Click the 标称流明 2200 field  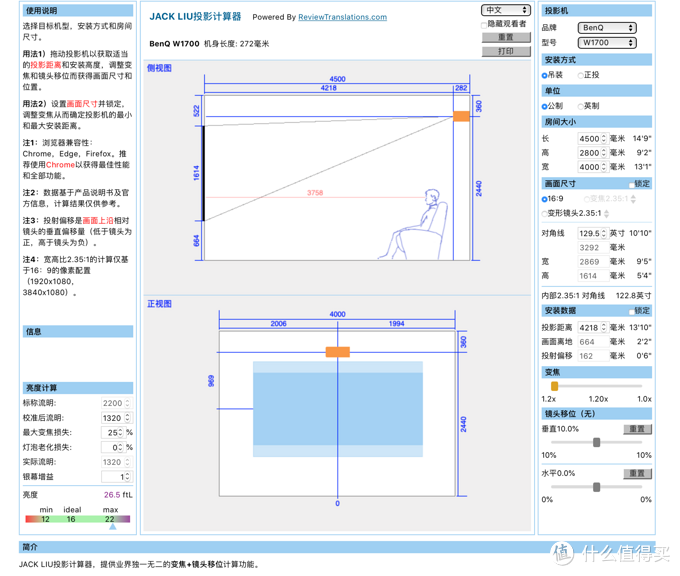116,403
